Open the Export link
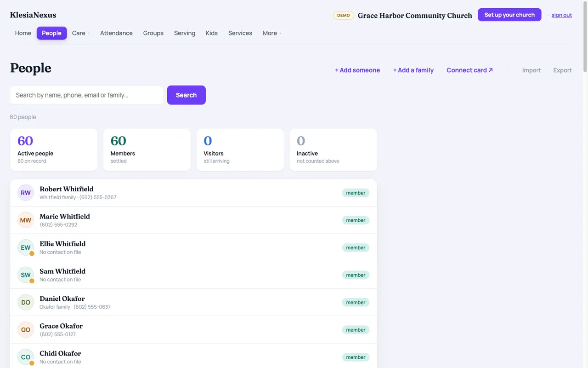This screenshot has height=368, width=588. (562, 70)
